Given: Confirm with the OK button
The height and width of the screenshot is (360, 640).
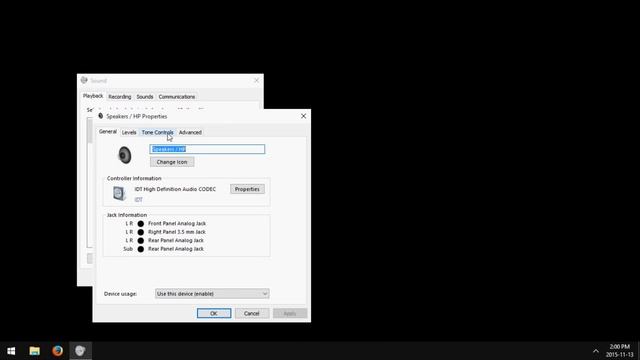Looking at the screenshot, I should 214,313.
